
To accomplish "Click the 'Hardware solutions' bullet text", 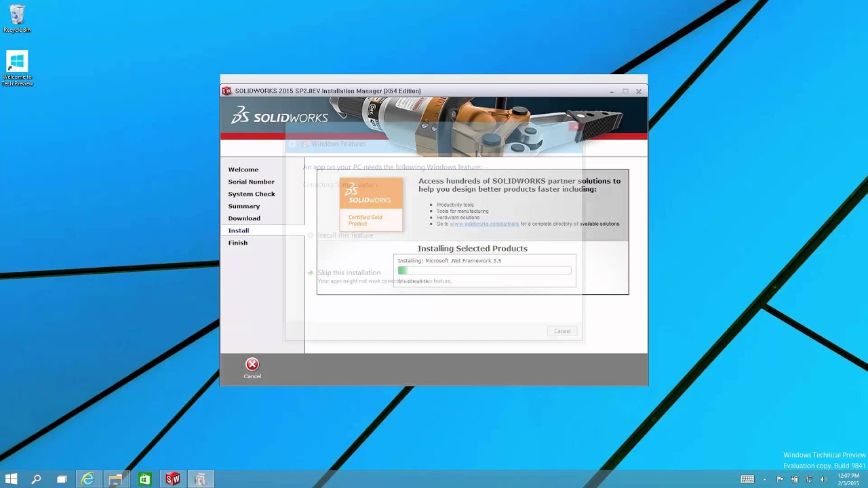I will (458, 218).
